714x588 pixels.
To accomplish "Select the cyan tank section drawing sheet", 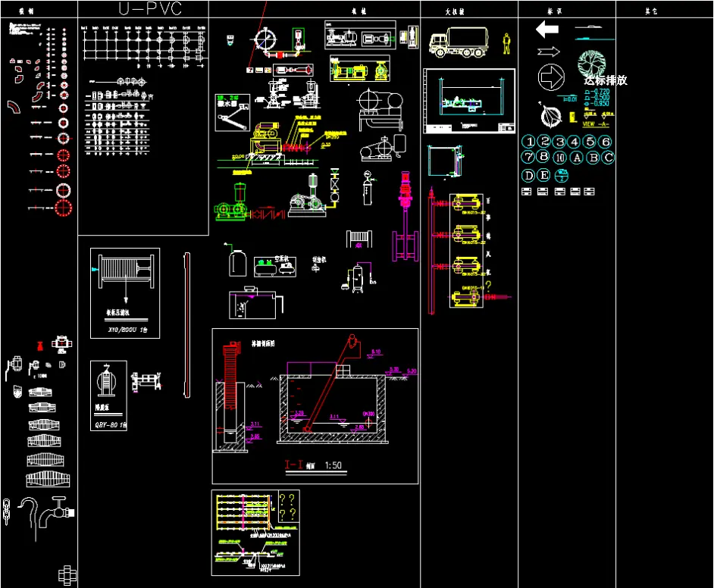I will point(469,101).
